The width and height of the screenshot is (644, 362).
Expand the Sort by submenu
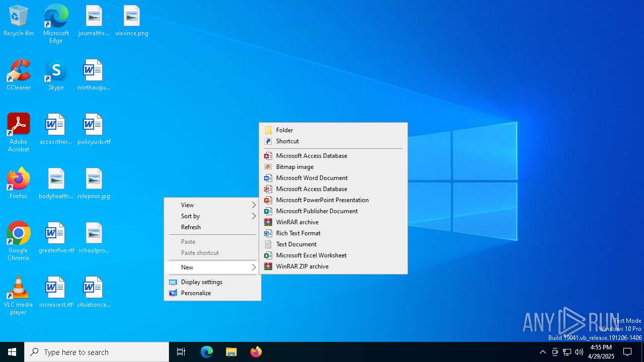[x=212, y=216]
